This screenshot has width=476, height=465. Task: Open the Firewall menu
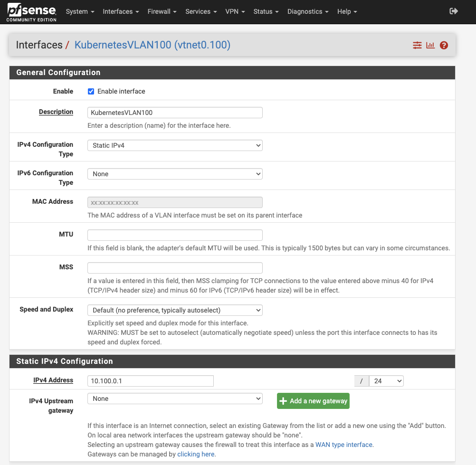coord(162,11)
